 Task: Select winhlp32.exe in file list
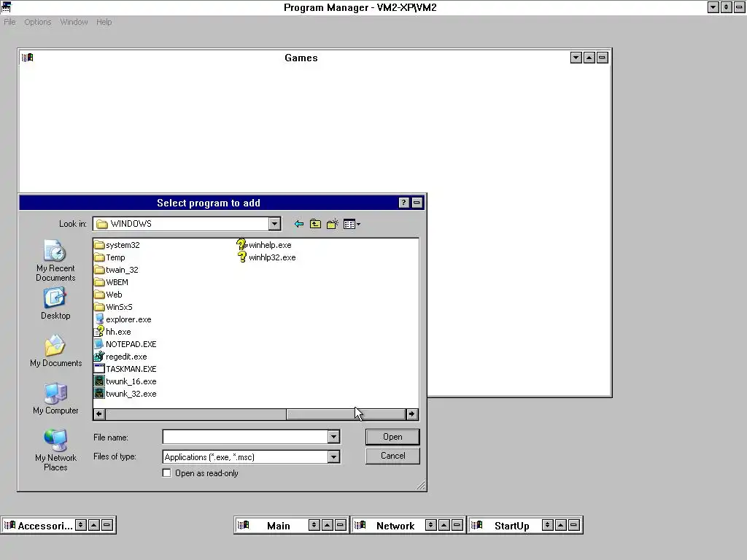pyautogui.click(x=266, y=257)
